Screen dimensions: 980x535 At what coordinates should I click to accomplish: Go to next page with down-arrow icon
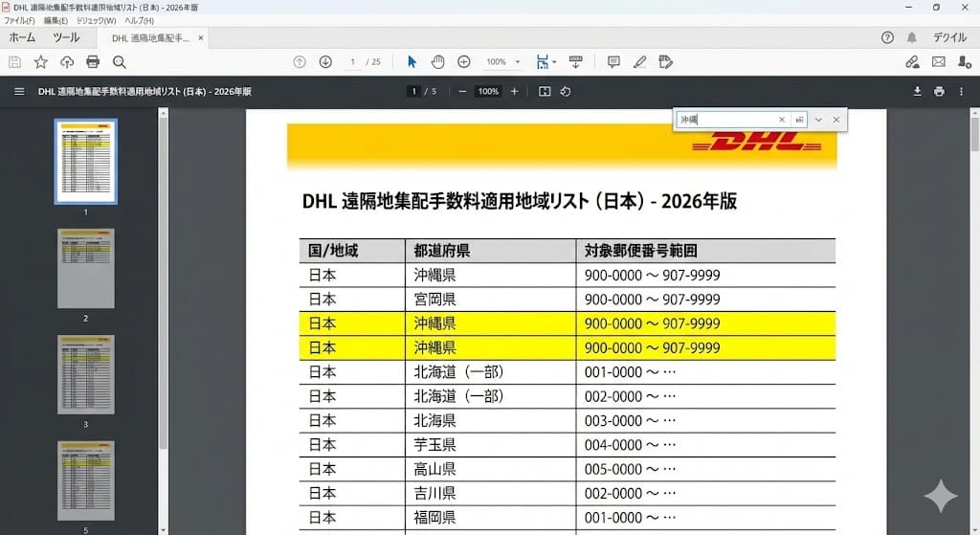(325, 62)
